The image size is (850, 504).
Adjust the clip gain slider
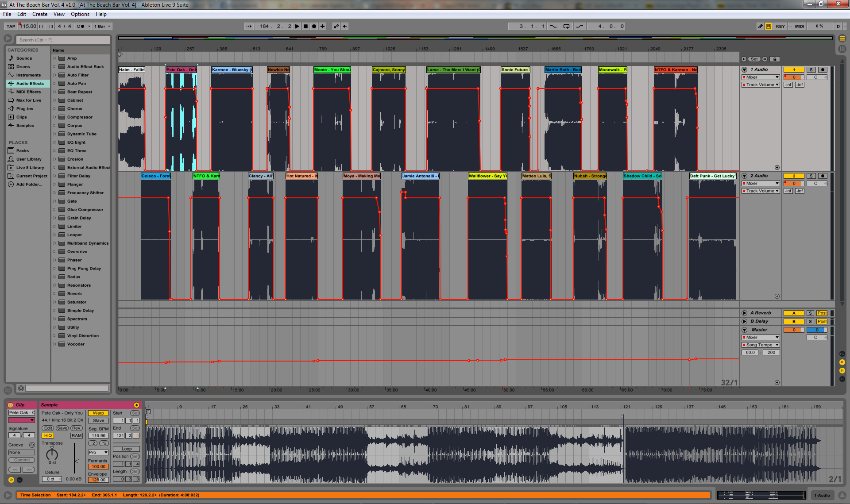[x=77, y=461]
